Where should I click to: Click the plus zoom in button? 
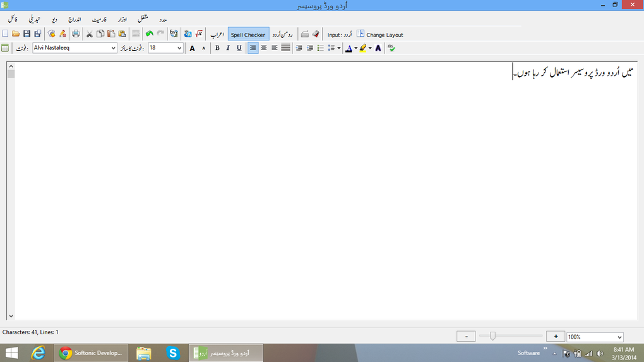tap(556, 337)
